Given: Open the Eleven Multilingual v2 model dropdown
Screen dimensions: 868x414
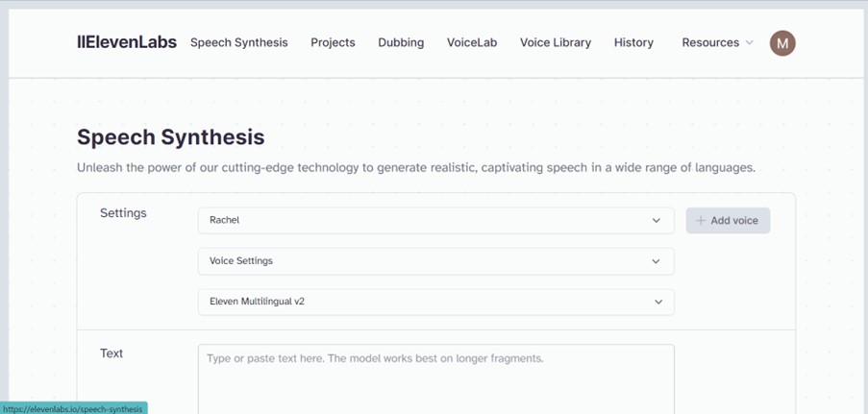Looking at the screenshot, I should [435, 303].
